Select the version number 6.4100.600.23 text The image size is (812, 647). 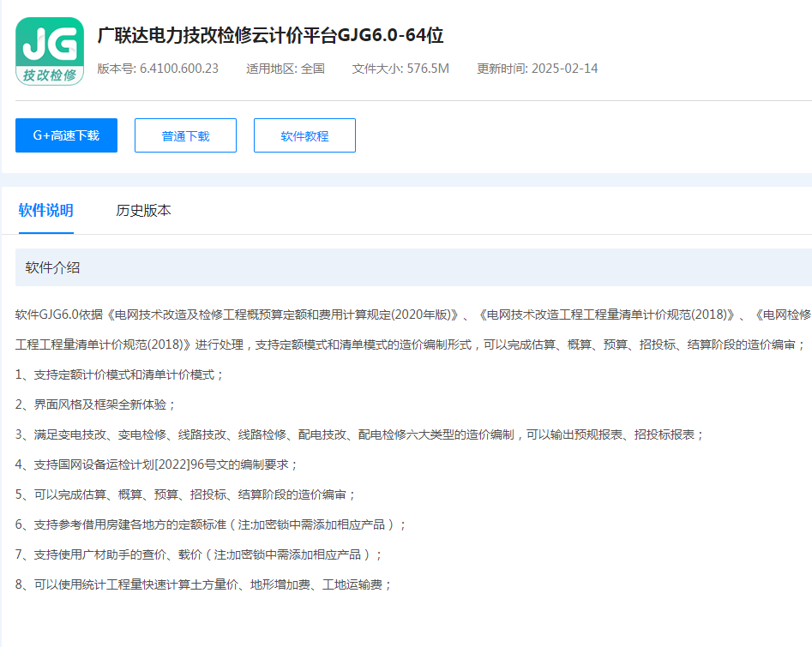179,69
